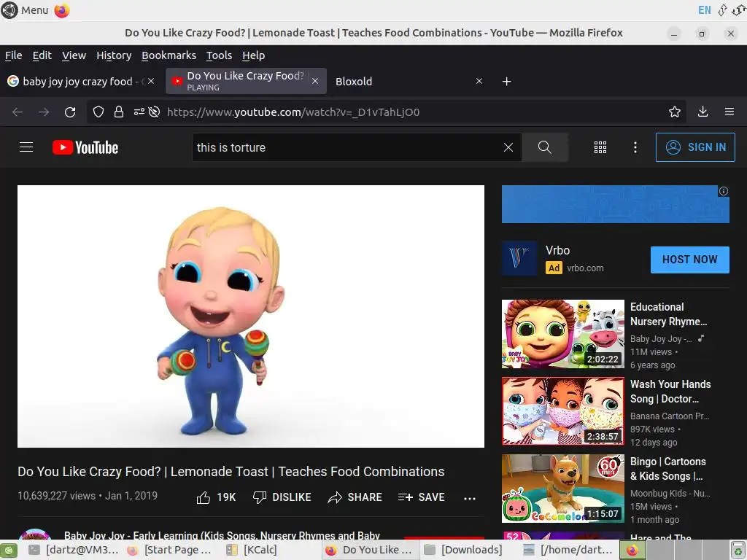Open Bingo Cartoons & Kids Songs thumbnail
The width and height of the screenshot is (747, 560).
[x=562, y=488]
